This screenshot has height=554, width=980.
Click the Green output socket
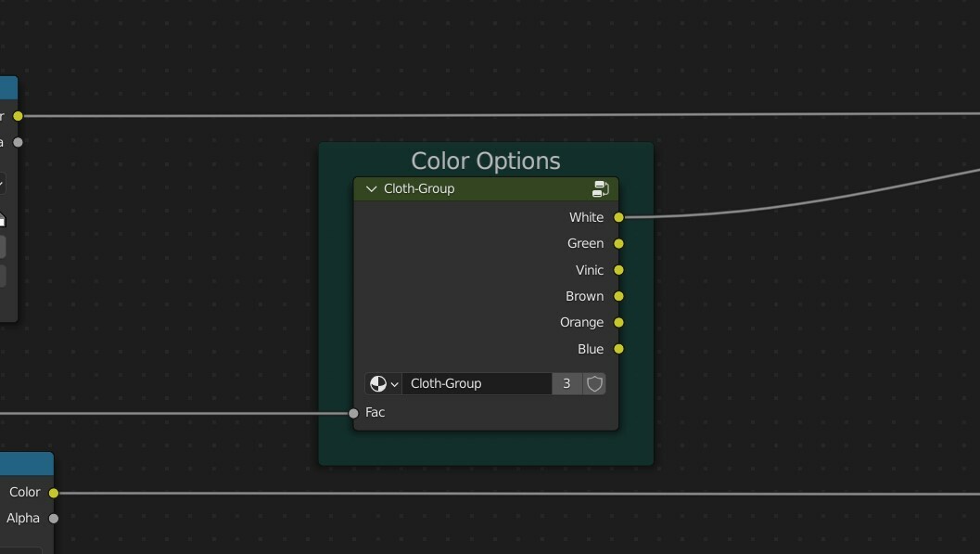[x=618, y=244]
